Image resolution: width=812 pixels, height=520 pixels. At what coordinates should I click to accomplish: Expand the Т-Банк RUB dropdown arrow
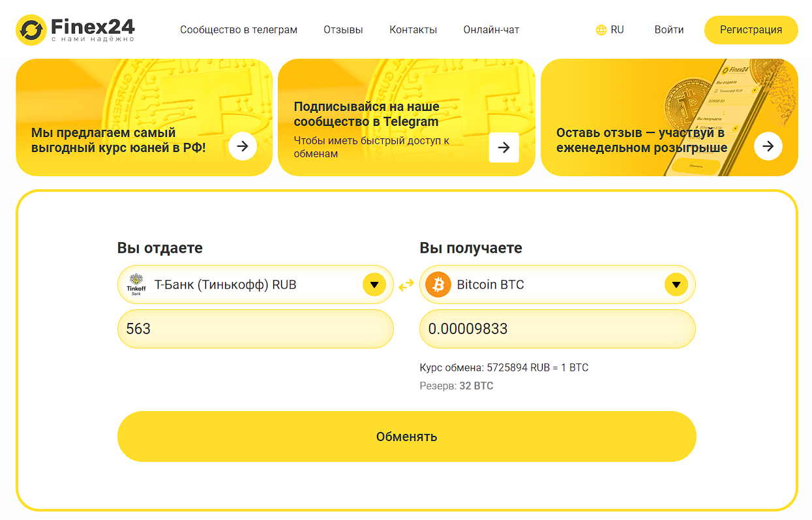[x=374, y=285]
